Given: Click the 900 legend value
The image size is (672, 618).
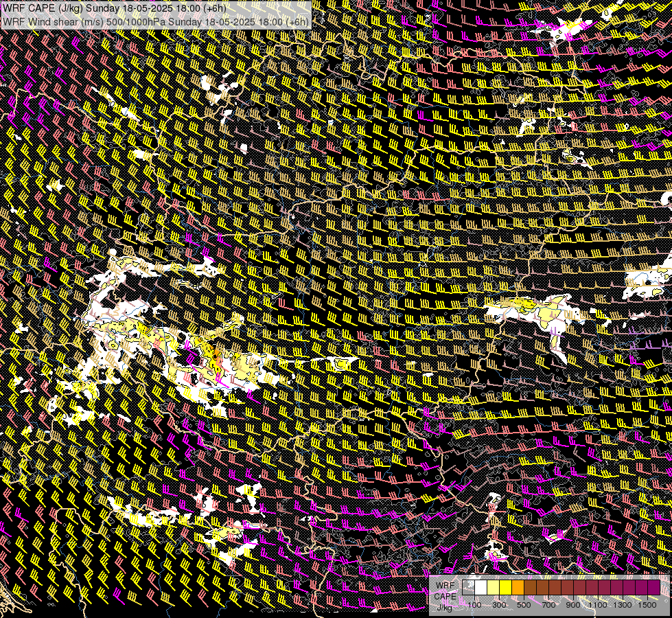Looking at the screenshot, I should (x=573, y=605).
